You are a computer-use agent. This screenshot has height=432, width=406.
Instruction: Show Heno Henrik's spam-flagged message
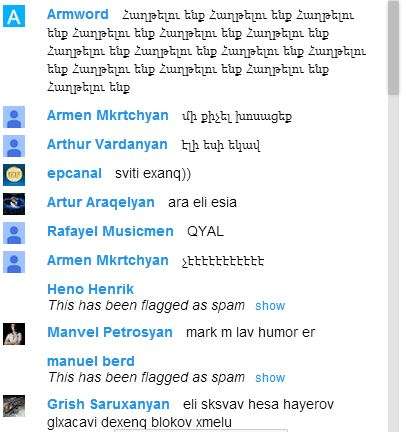(x=270, y=306)
